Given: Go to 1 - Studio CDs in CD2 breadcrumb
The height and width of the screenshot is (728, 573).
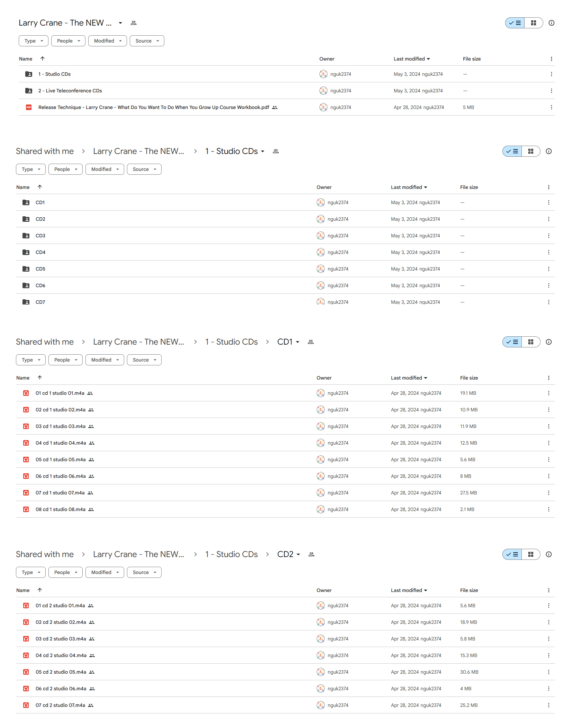Looking at the screenshot, I should pos(231,554).
